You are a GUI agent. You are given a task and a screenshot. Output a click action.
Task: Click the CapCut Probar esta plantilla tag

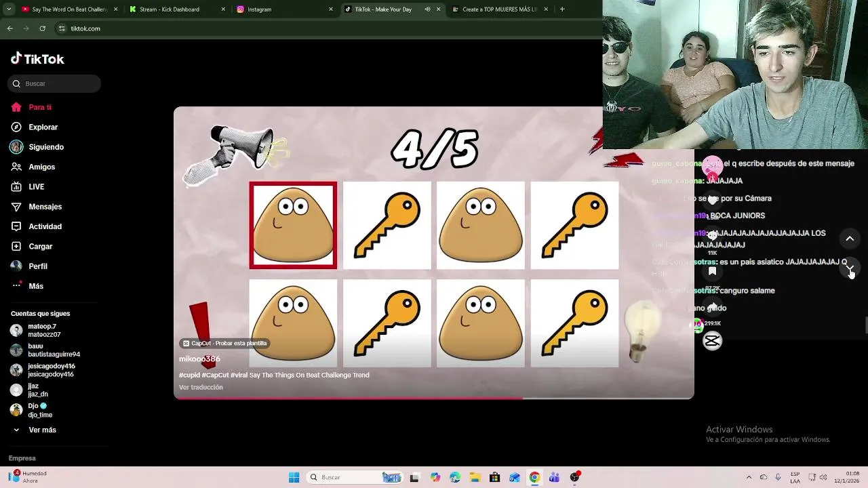[225, 344]
